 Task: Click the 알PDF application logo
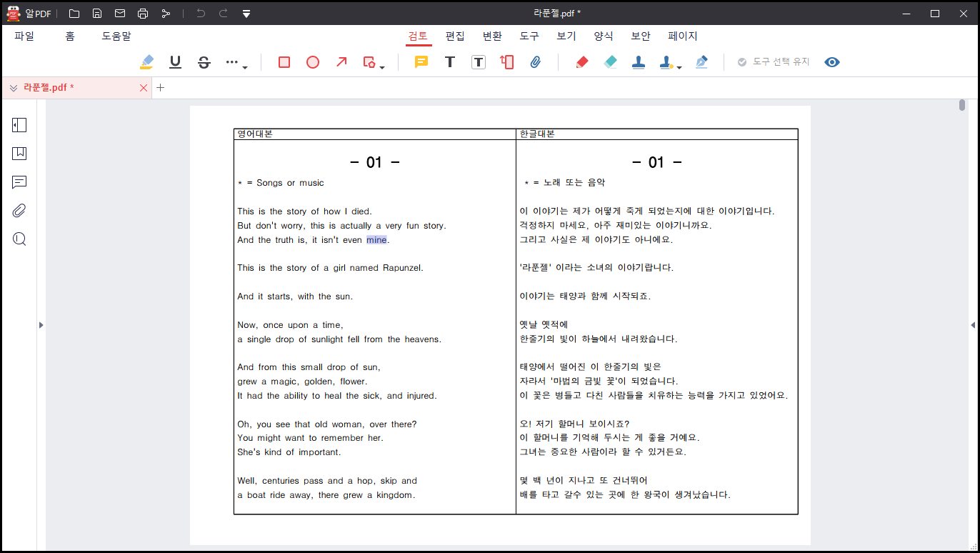click(x=14, y=14)
